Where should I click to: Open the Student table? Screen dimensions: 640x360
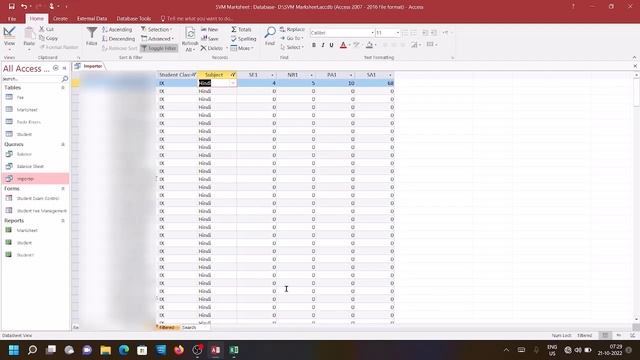tap(24, 134)
